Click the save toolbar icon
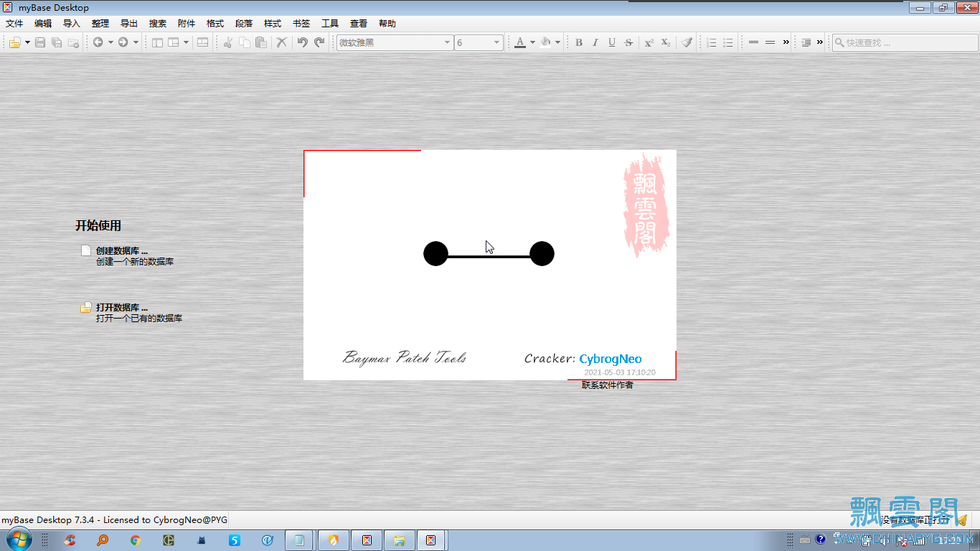This screenshot has width=980, height=551. [40, 42]
